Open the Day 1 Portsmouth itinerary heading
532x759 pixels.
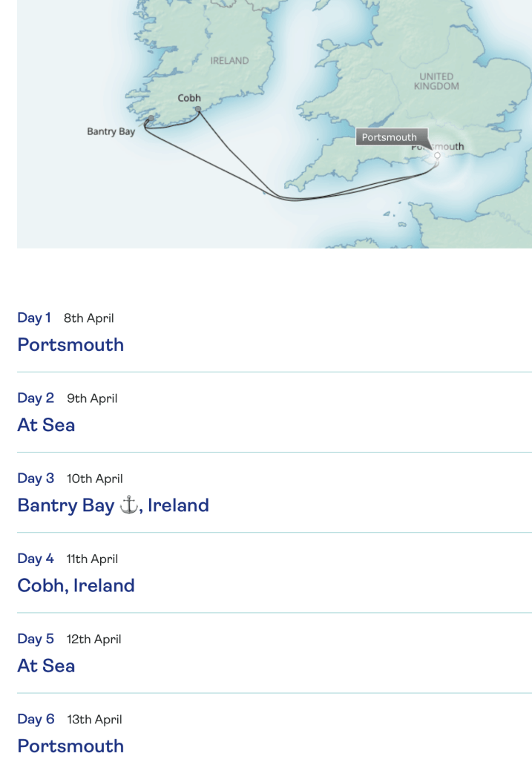coord(70,345)
